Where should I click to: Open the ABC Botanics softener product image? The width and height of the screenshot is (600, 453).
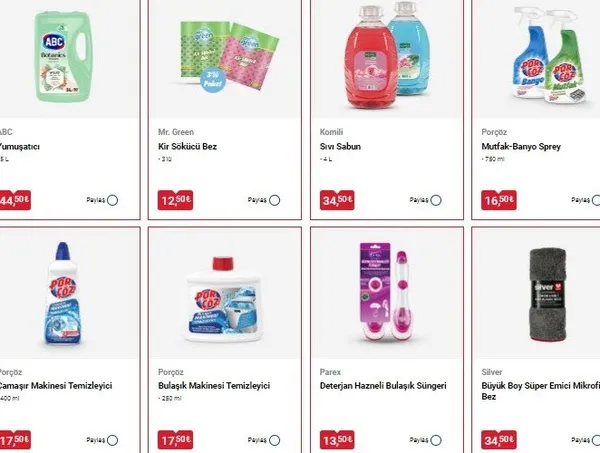(x=64, y=57)
